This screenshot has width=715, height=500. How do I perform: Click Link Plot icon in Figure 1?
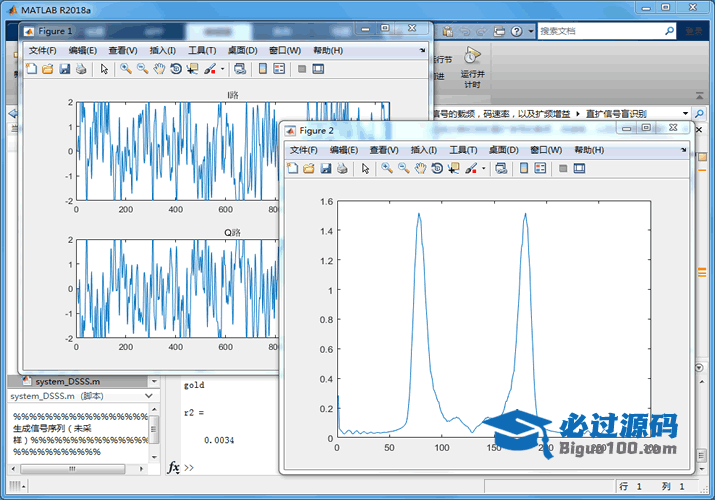[x=240, y=69]
